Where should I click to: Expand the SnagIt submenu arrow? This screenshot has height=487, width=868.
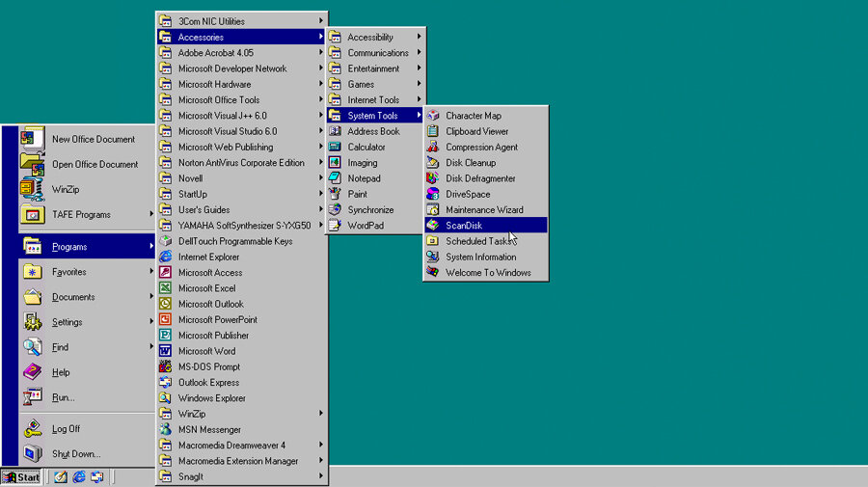coord(320,476)
